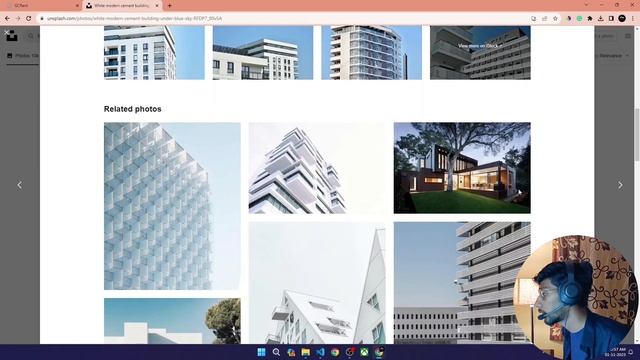The width and height of the screenshot is (640, 360).
Task: Go to the next photo with right arrow
Action: (x=620, y=185)
